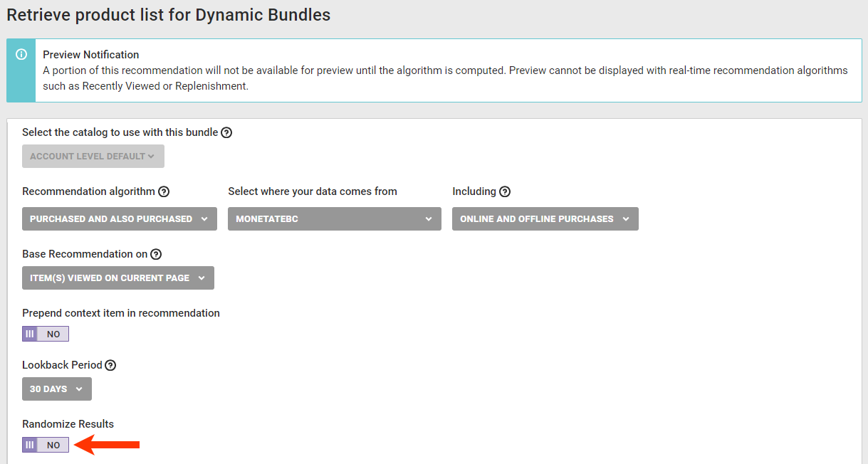Click help icon beside Base Recommendation on
Viewport: 868px width, 464px height.
(x=156, y=254)
